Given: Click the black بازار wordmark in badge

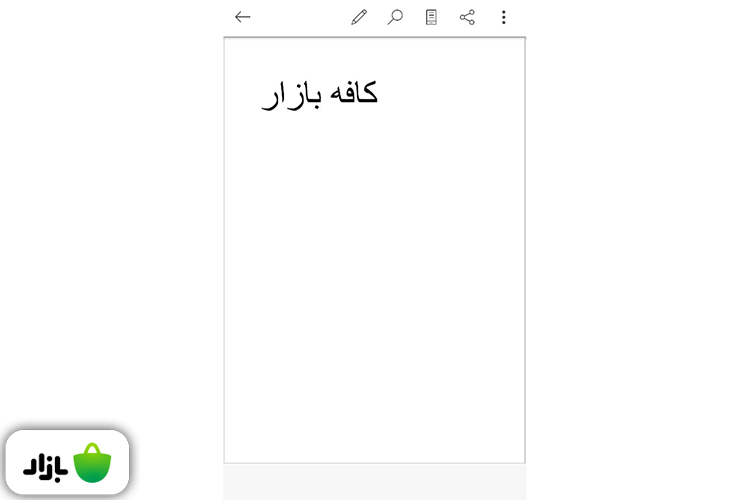Looking at the screenshot, I should (x=45, y=467).
